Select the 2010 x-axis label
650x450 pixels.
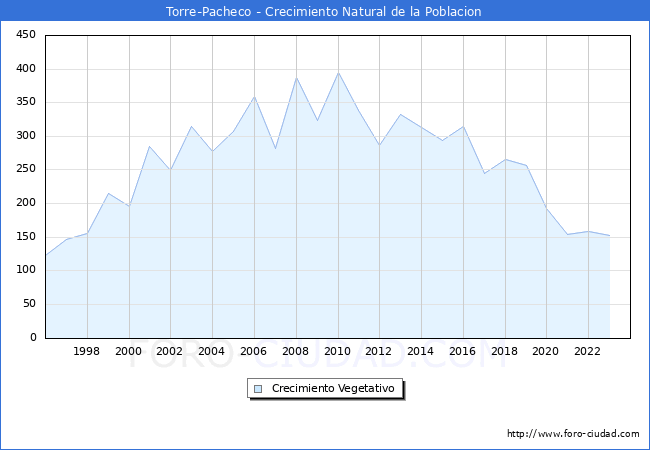337,351
